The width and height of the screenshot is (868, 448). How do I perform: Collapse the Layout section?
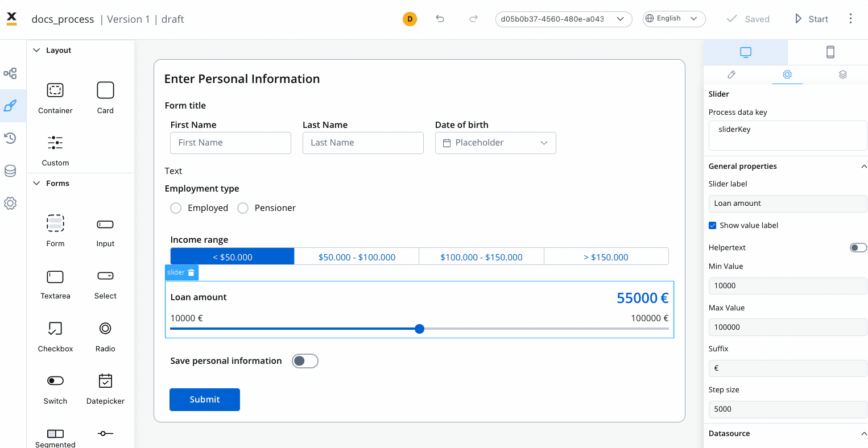pyautogui.click(x=36, y=50)
